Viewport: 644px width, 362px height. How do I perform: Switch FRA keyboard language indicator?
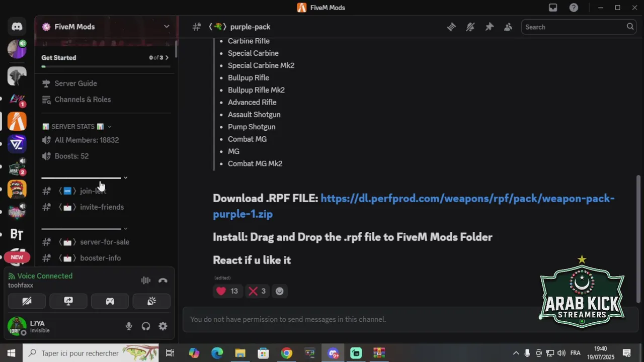pos(575,353)
